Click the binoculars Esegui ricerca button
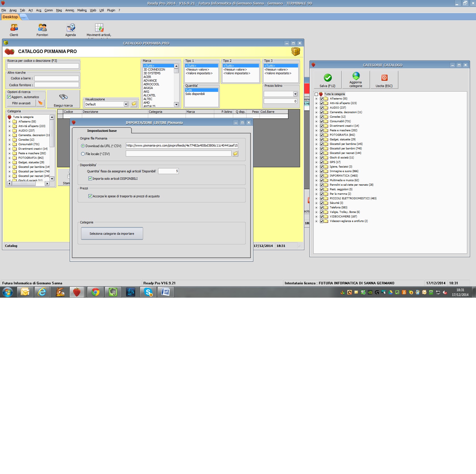476x474 pixels. point(63,99)
